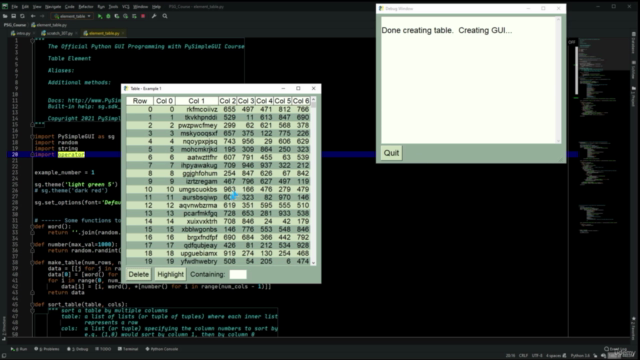
Task: Click the profile run icon
Action: (x=125, y=16)
